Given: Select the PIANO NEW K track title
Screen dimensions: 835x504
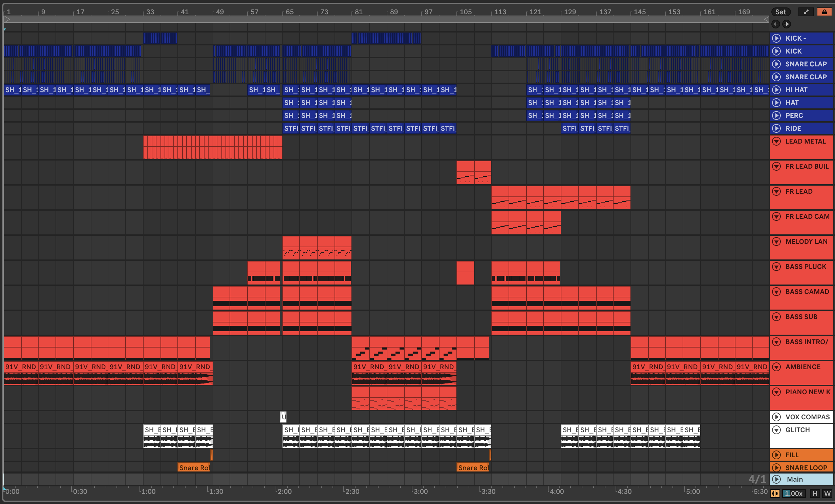Looking at the screenshot, I should pos(808,392).
